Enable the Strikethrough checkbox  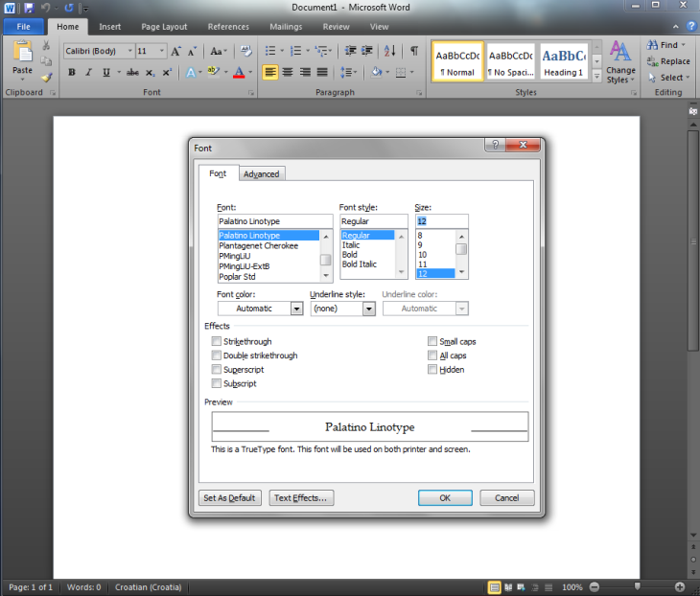pyautogui.click(x=216, y=342)
